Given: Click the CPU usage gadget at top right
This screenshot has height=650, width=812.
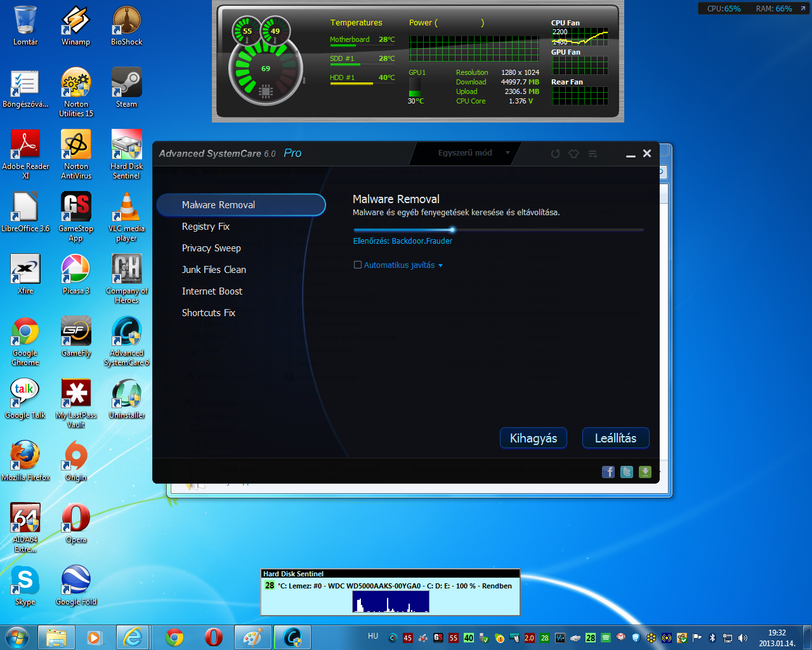Looking at the screenshot, I should [x=724, y=9].
